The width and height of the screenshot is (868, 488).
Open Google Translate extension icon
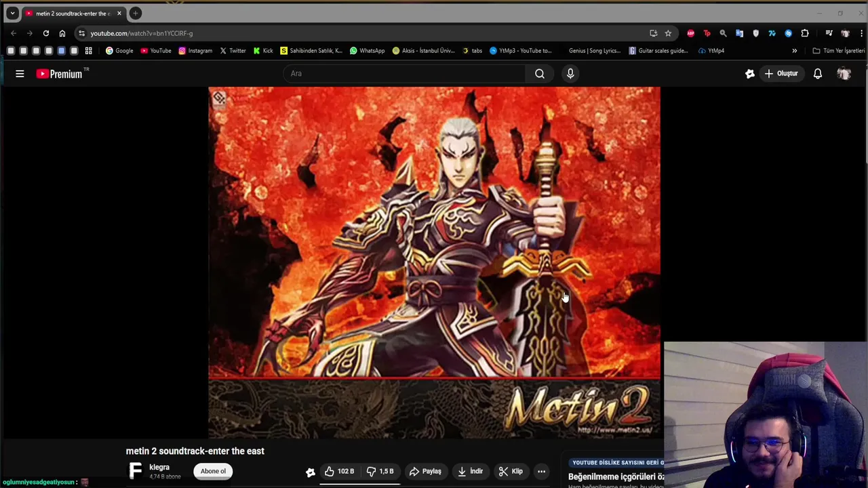[x=739, y=33]
